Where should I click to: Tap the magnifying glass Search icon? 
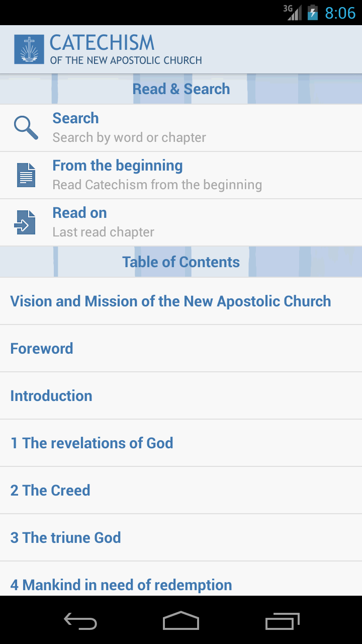pyautogui.click(x=26, y=128)
